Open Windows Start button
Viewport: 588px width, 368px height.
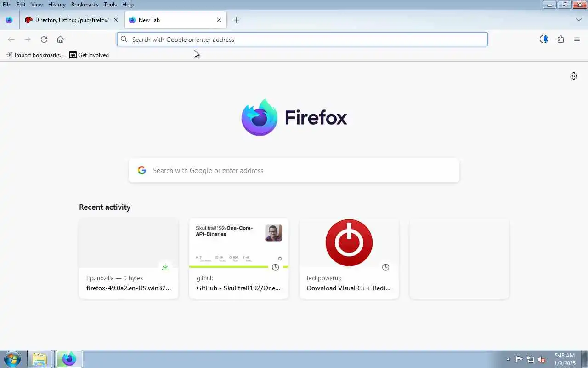pos(12,359)
